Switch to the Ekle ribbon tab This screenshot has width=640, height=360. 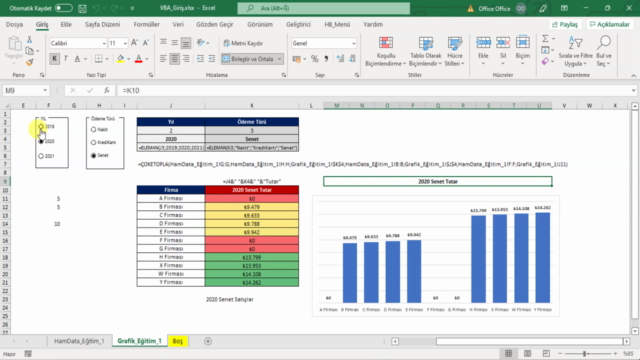coord(66,24)
